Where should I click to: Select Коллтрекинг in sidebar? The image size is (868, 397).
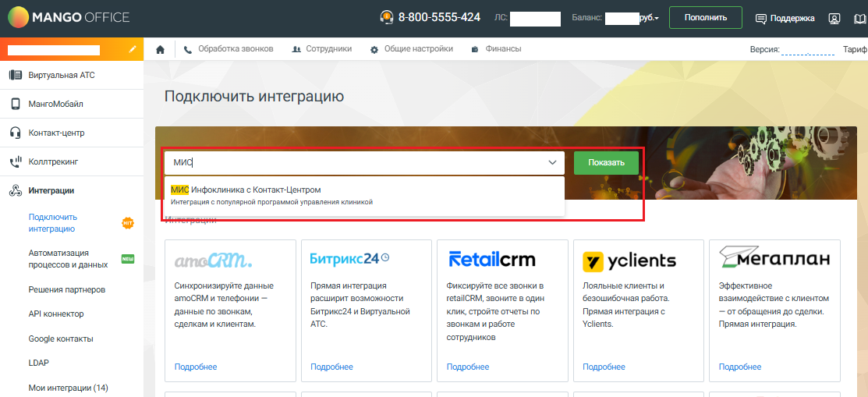(x=53, y=162)
